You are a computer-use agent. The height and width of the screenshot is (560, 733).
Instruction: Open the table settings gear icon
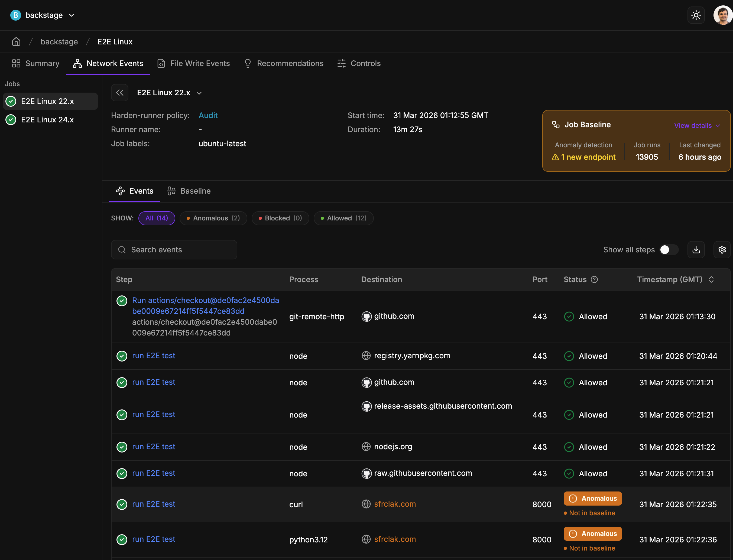[x=722, y=250]
